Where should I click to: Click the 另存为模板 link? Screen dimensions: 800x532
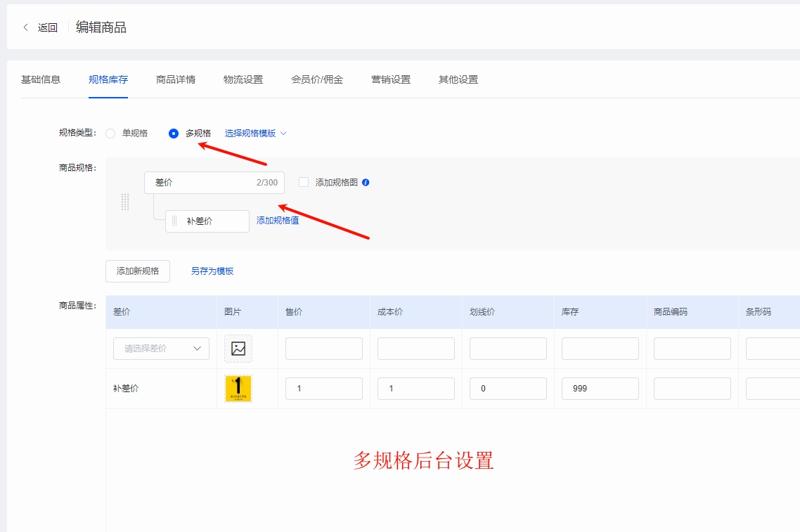[x=212, y=271]
